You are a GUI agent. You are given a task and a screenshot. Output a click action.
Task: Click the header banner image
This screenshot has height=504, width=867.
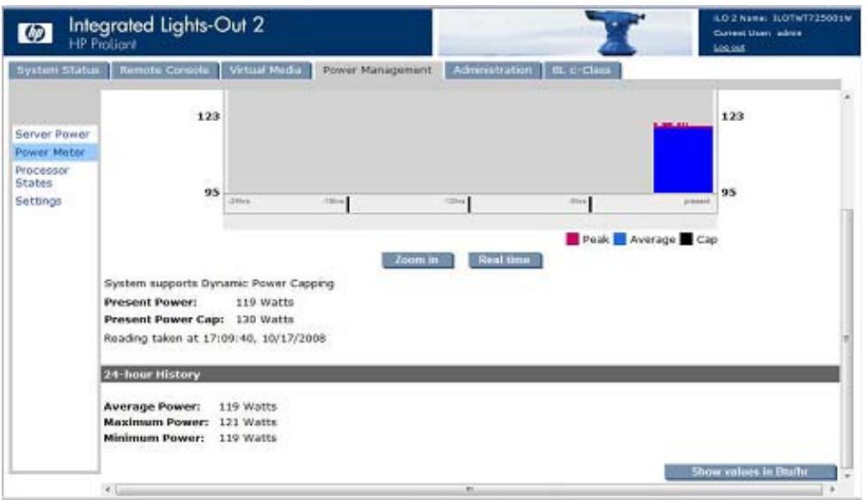coord(565,32)
